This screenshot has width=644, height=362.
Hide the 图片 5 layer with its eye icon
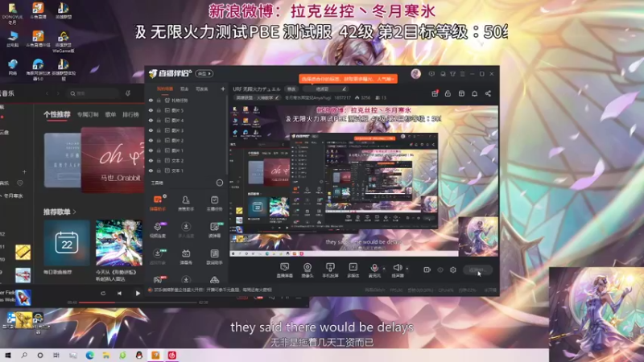point(151,110)
